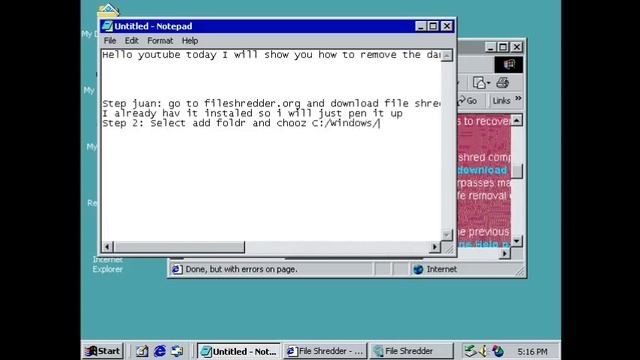Click the Notepad icon in title bar
The width and height of the screenshot is (640, 360).
pos(107,26)
